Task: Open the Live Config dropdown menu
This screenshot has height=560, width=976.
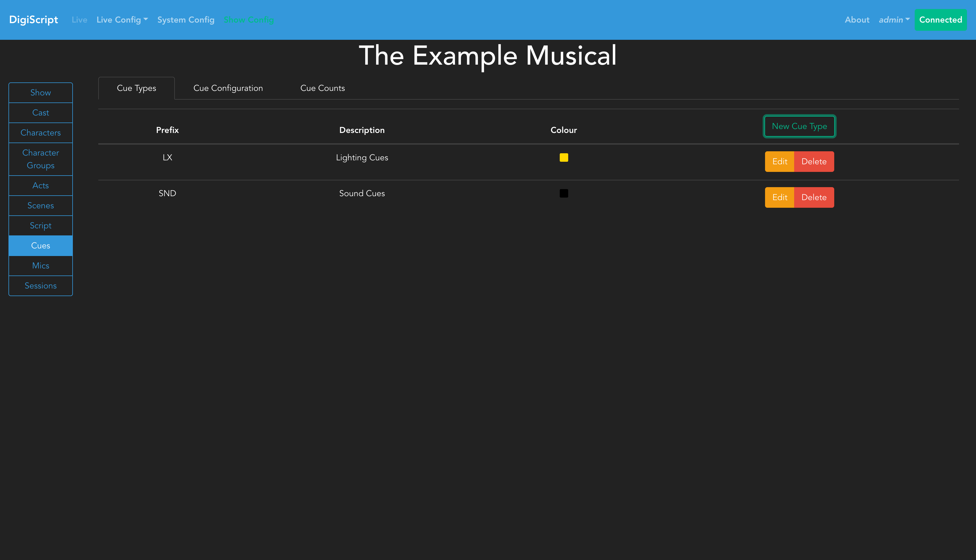Action: (x=122, y=19)
